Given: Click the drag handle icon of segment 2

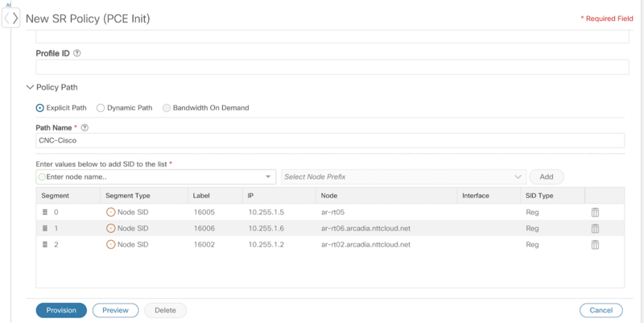Looking at the screenshot, I should pos(45,245).
